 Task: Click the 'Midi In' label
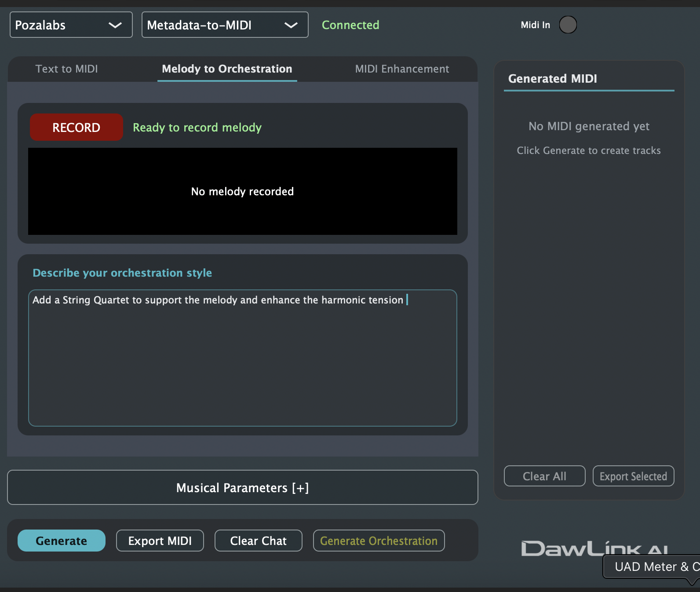coord(535,25)
